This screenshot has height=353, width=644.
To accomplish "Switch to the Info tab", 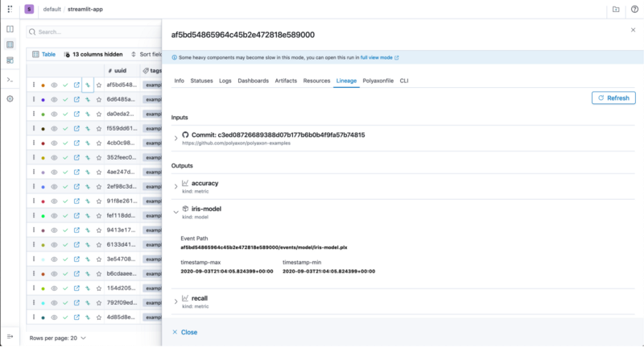I will [x=179, y=81].
